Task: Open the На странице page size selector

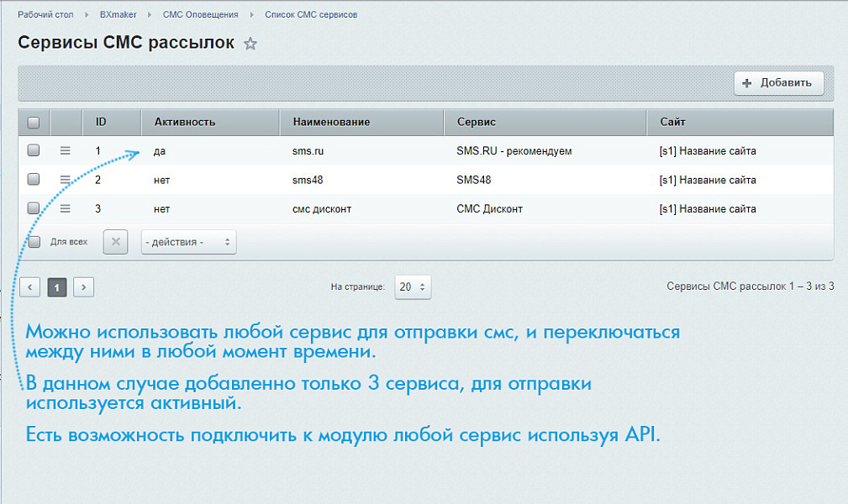Action: click(x=412, y=286)
